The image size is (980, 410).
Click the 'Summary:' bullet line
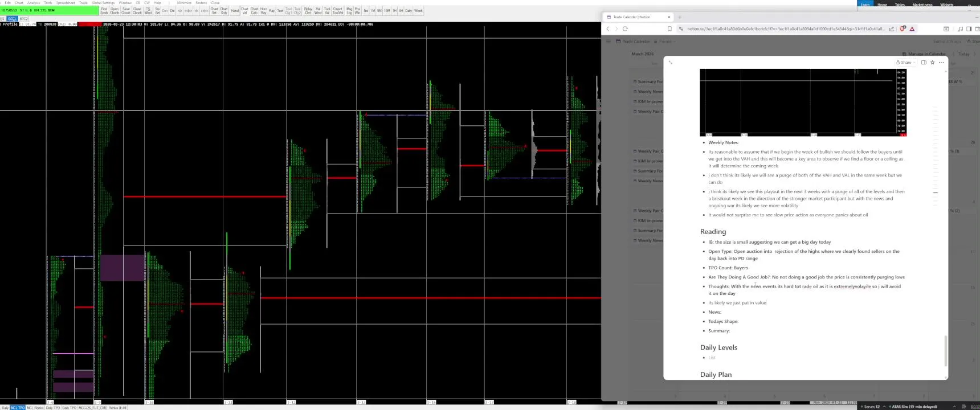[719, 331]
